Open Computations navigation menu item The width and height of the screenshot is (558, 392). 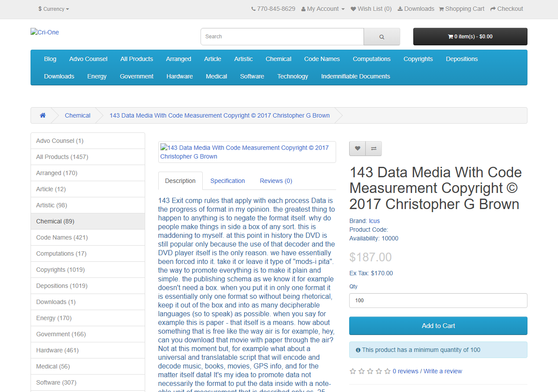pyautogui.click(x=372, y=59)
